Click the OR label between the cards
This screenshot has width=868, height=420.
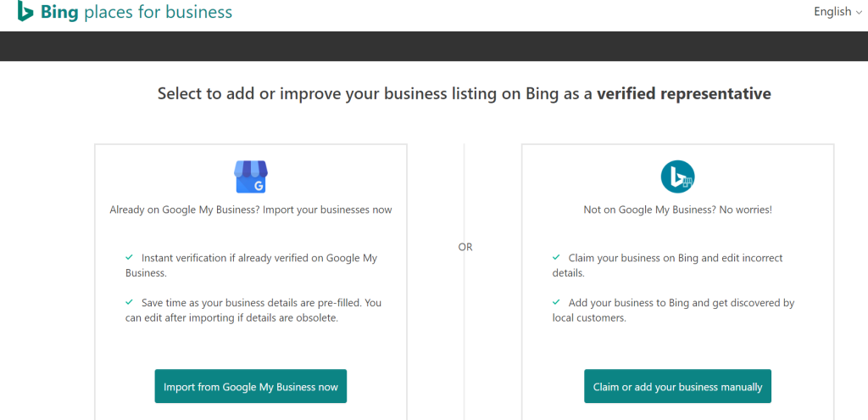(x=465, y=247)
